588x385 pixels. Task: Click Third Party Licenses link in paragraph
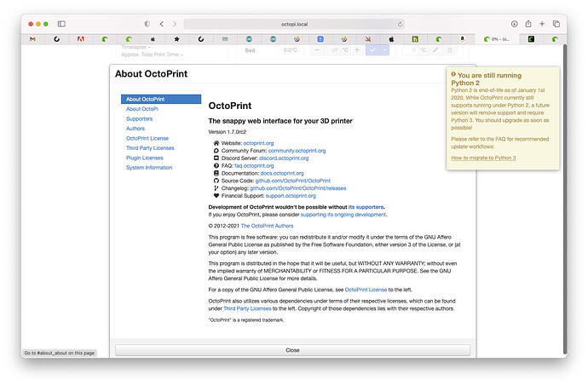click(247, 308)
